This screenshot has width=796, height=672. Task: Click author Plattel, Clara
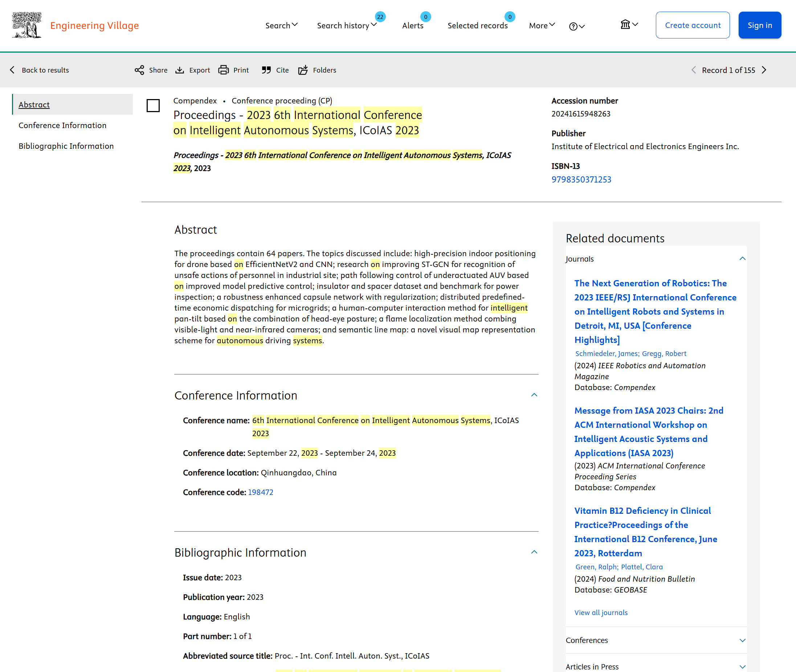coord(642,567)
